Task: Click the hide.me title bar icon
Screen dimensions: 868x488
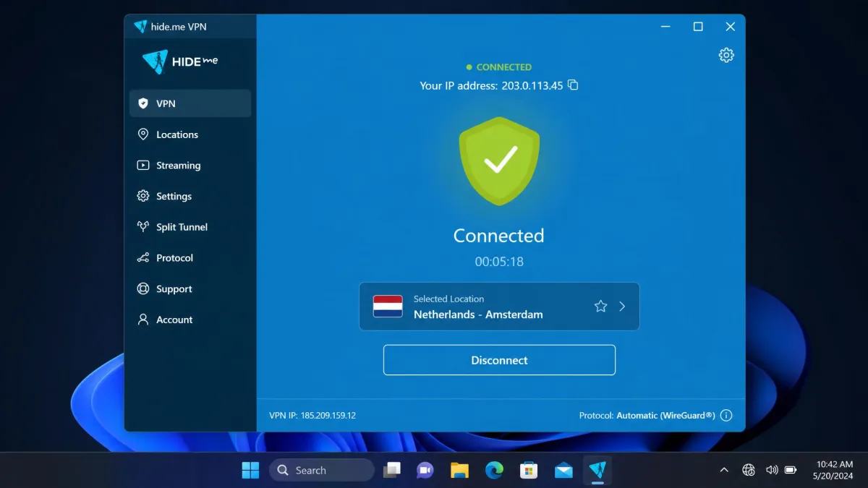Action: 140,27
